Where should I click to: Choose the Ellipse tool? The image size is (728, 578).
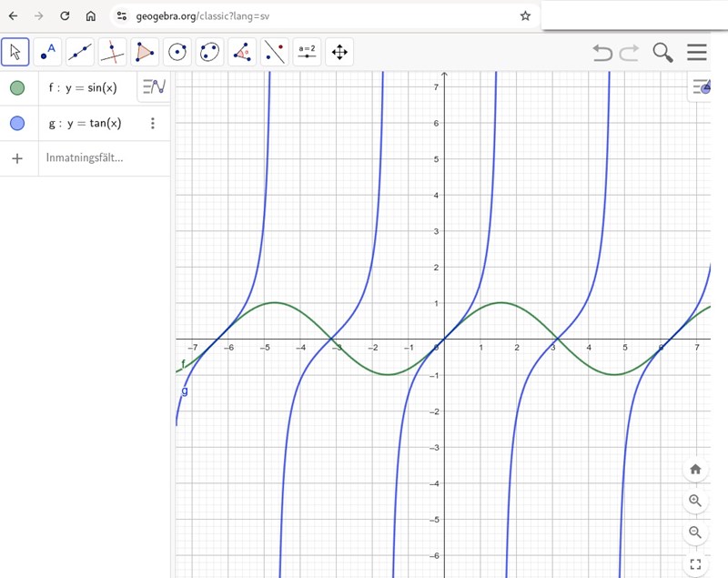209,52
